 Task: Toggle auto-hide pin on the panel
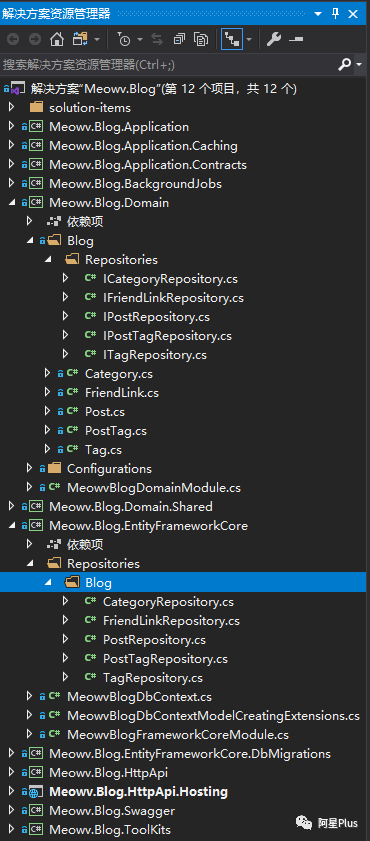[x=336, y=13]
